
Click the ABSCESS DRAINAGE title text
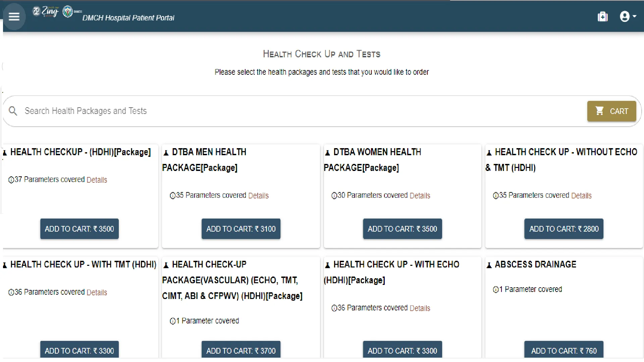coord(536,264)
